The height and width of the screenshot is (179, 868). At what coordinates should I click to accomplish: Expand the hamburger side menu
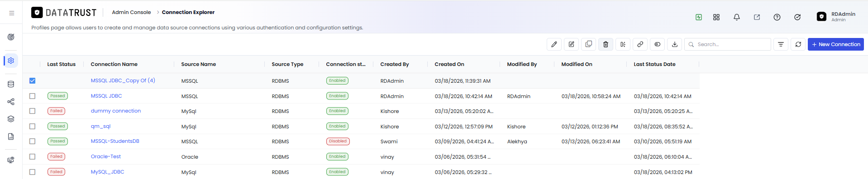(11, 13)
